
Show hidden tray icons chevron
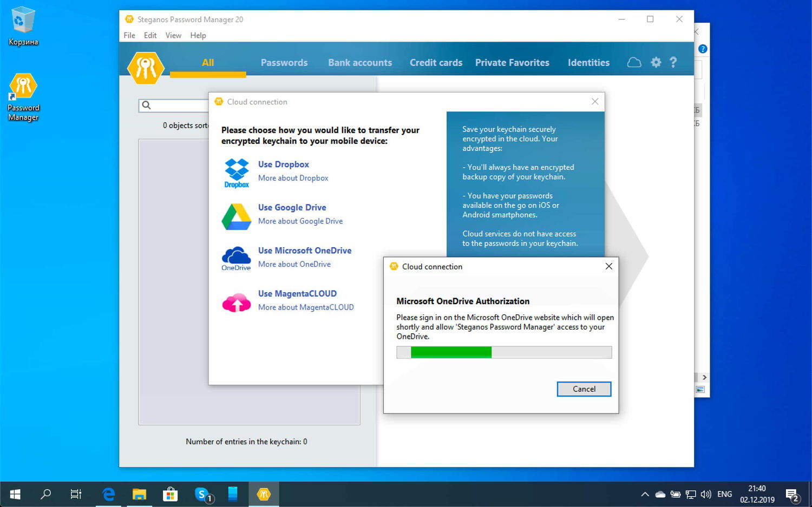coord(645,494)
